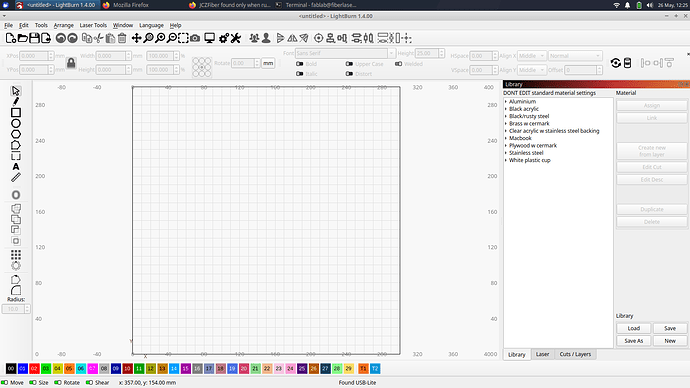Open the Window menu
Screen dimensions: 690x388
(x=123, y=25)
